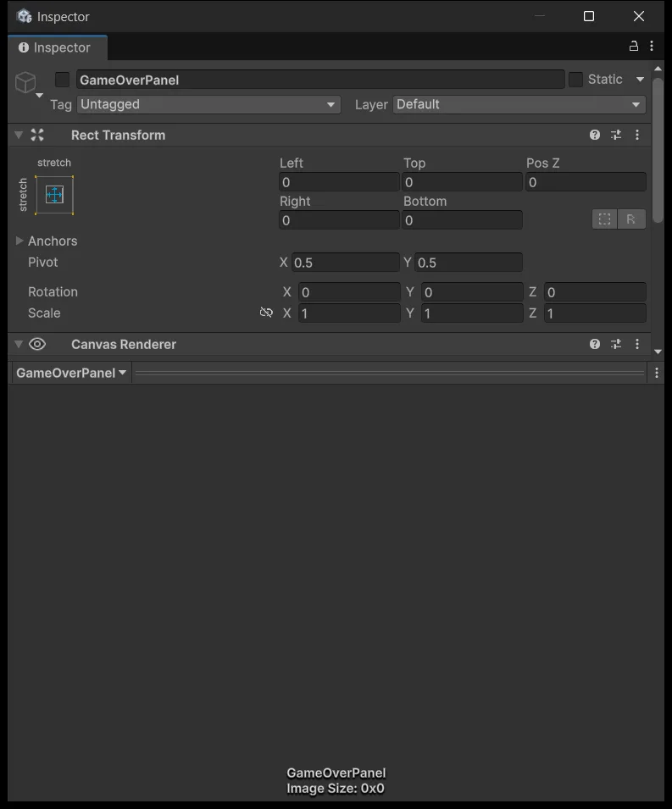Collapse the Rect Transform component

tap(19, 136)
